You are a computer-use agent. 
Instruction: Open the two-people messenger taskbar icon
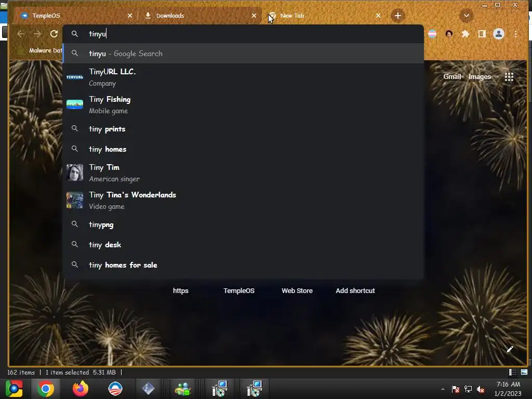(183, 389)
